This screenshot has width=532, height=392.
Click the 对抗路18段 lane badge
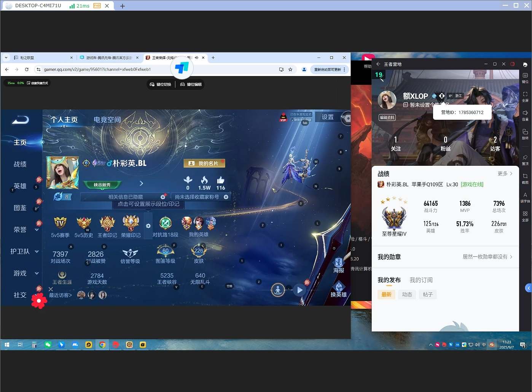(165, 227)
